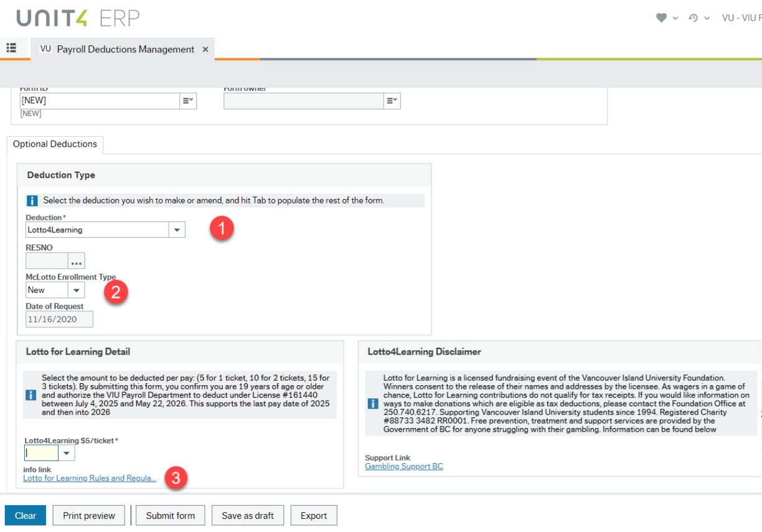The width and height of the screenshot is (762, 532).
Task: Open the RESNO ellipsis lookup button
Action: (77, 261)
